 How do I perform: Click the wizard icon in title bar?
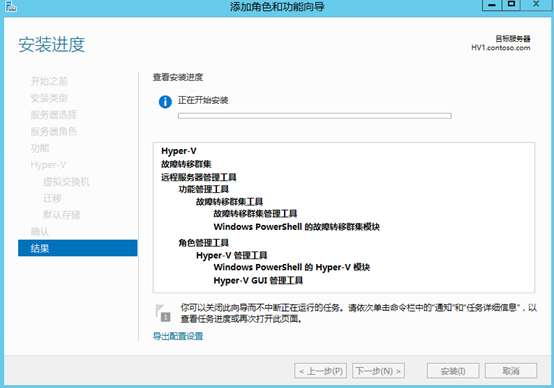[x=11, y=6]
